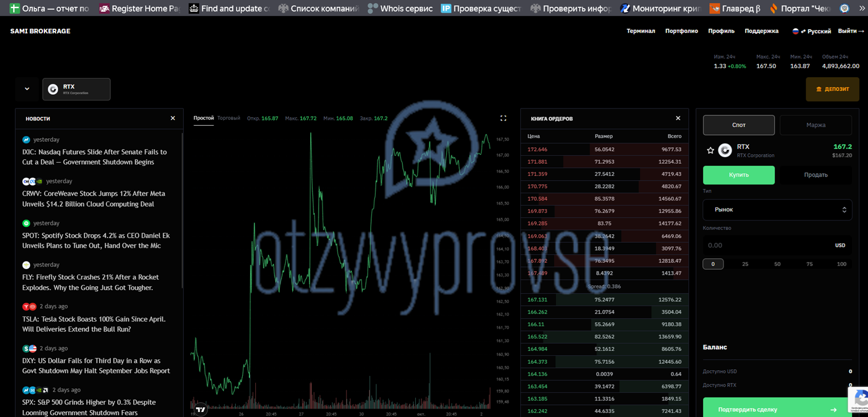
Task: Close the Книга ордеров panel
Action: (678, 118)
